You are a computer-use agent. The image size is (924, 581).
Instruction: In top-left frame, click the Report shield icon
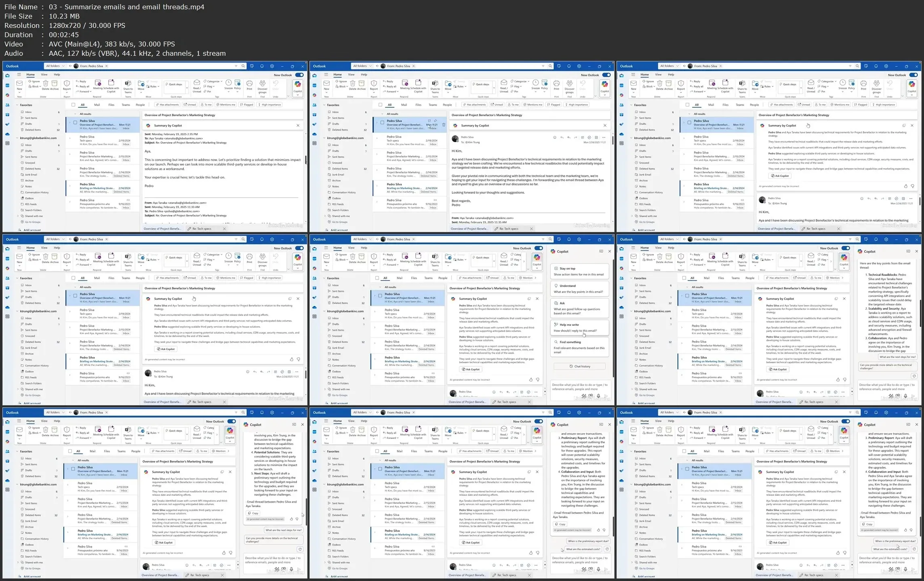tap(67, 83)
